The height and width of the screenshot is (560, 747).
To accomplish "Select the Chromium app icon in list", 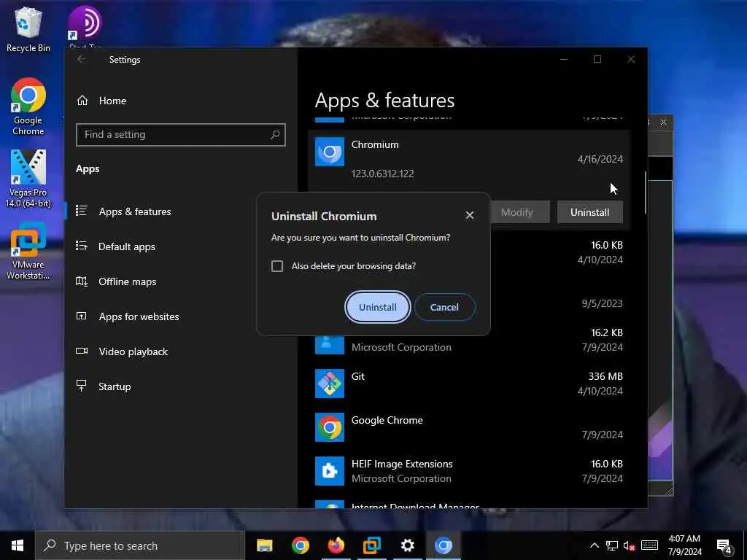I will (x=329, y=152).
